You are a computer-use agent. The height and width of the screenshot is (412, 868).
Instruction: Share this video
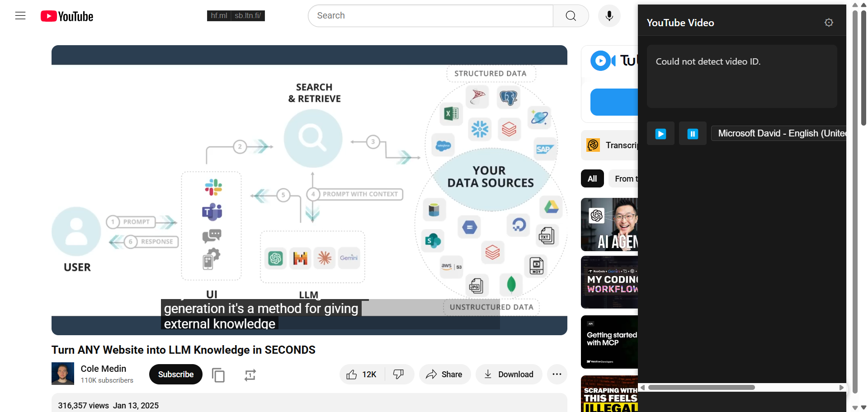444,375
